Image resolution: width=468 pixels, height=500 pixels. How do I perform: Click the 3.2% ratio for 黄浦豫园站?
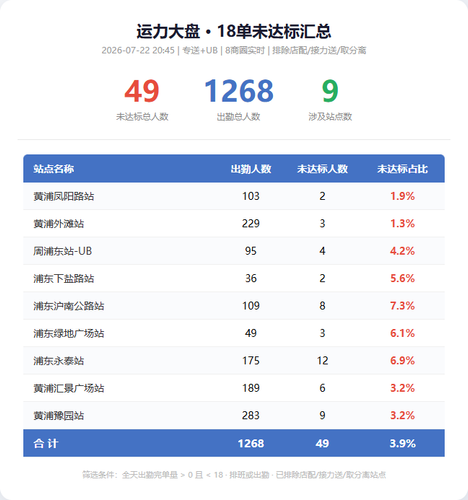(402, 415)
